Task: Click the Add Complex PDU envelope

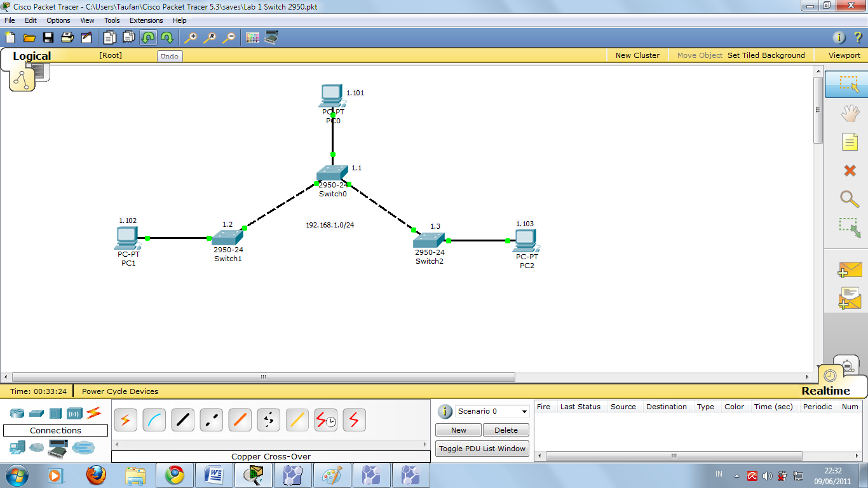Action: [x=850, y=299]
